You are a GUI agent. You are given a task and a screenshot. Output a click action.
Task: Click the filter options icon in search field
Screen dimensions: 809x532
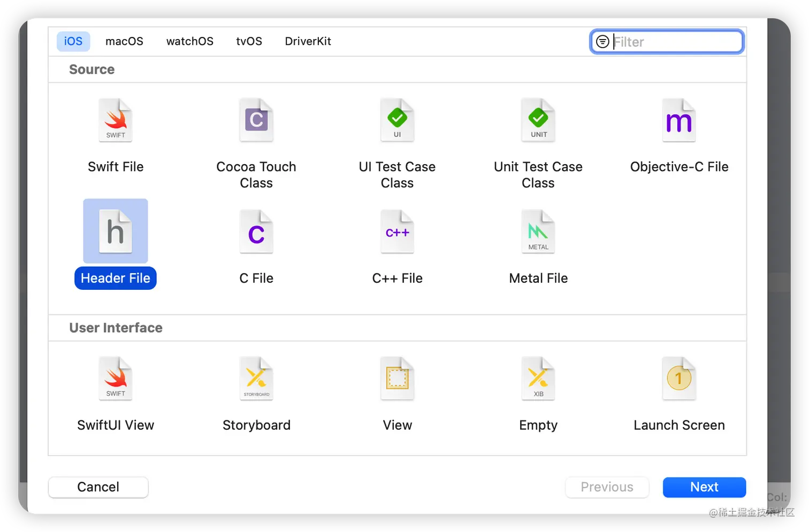click(602, 42)
